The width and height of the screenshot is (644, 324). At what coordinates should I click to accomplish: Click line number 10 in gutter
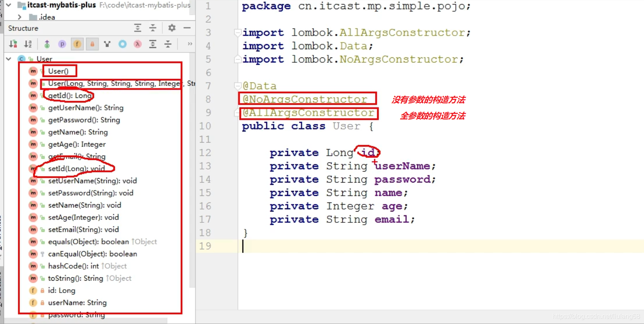(x=205, y=126)
